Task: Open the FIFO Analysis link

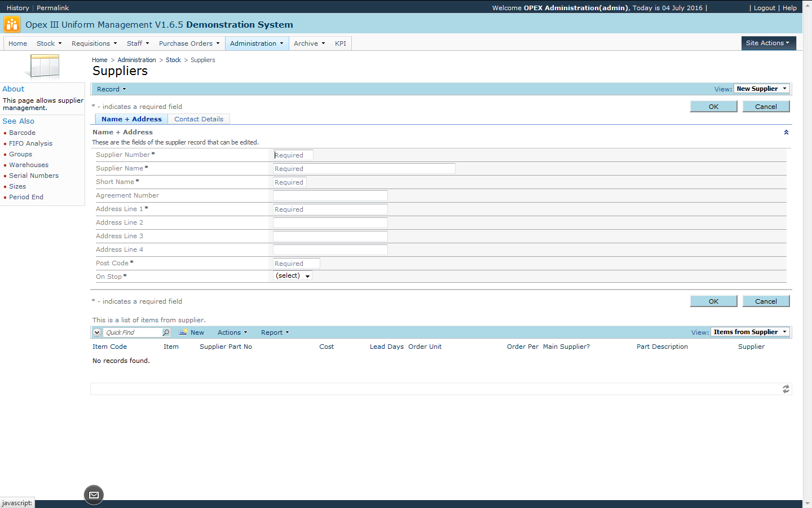Action: (x=30, y=143)
